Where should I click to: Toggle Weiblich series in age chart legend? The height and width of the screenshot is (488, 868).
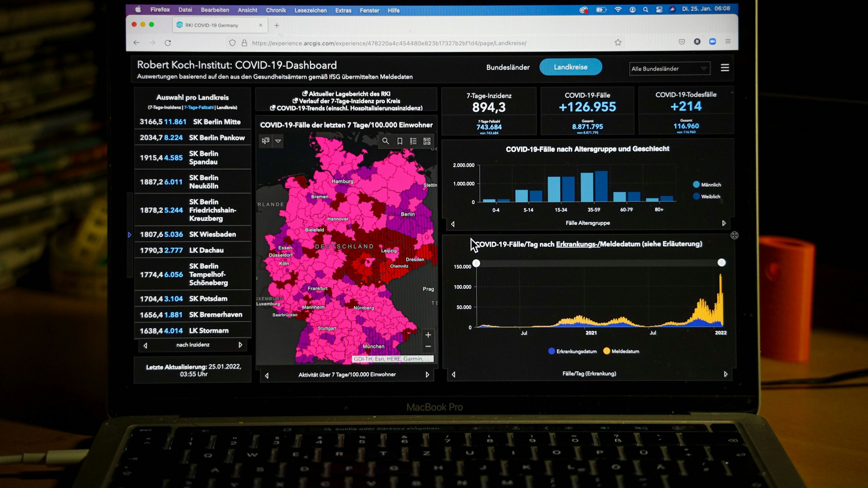tap(706, 196)
